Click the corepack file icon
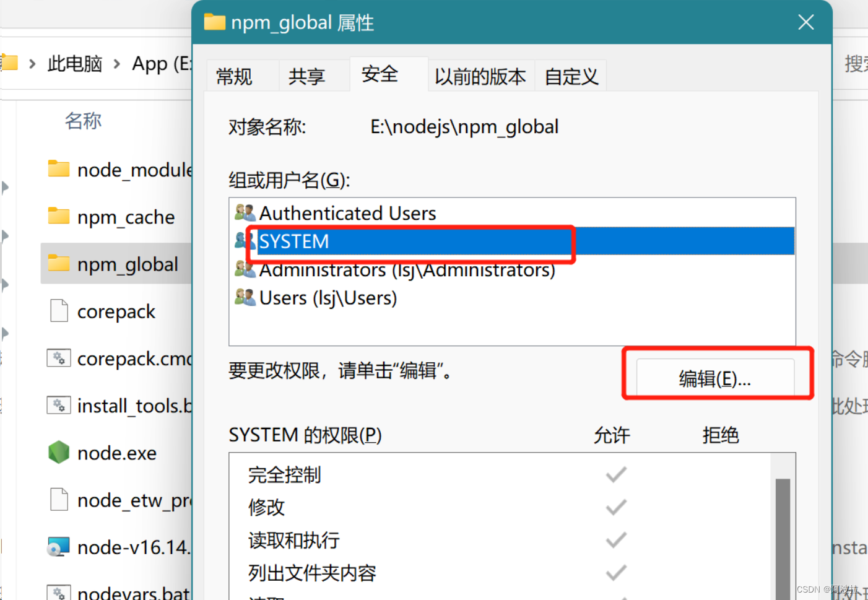The width and height of the screenshot is (868, 600). (x=59, y=311)
